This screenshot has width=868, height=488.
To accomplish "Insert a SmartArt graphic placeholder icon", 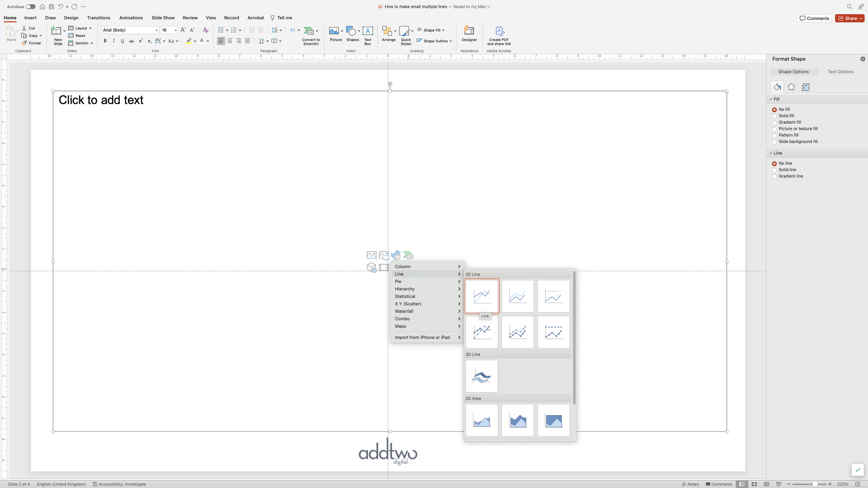I will point(408,255).
